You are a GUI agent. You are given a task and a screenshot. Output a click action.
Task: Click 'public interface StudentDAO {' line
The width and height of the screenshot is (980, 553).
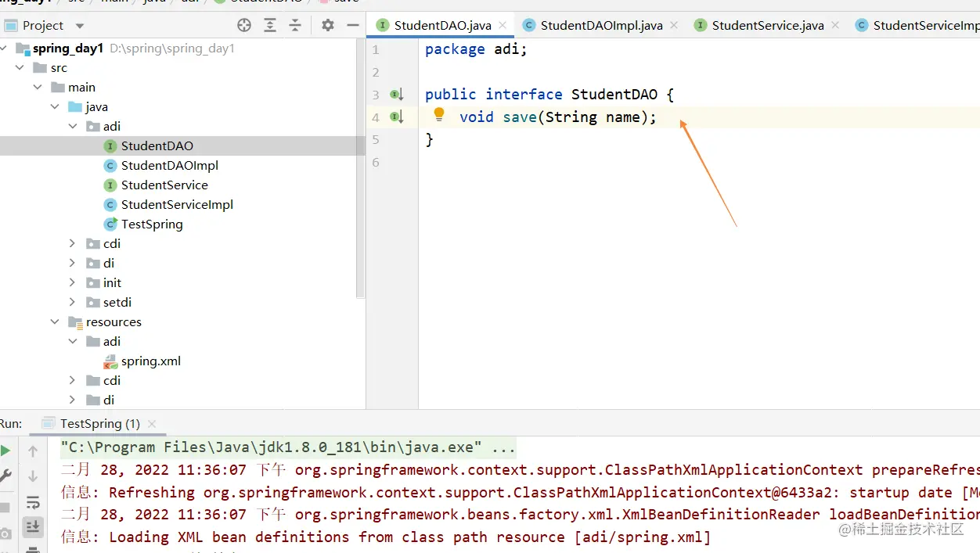click(x=549, y=95)
